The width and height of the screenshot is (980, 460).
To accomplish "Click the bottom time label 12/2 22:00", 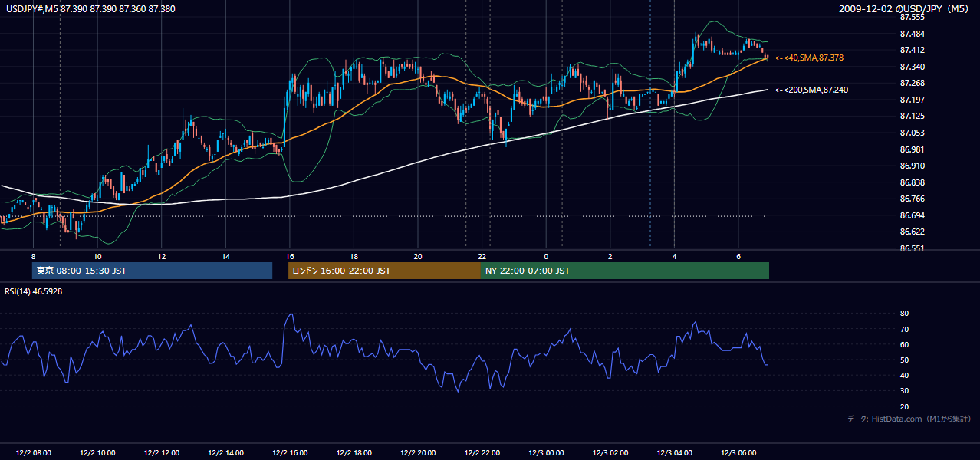I will point(482,452).
